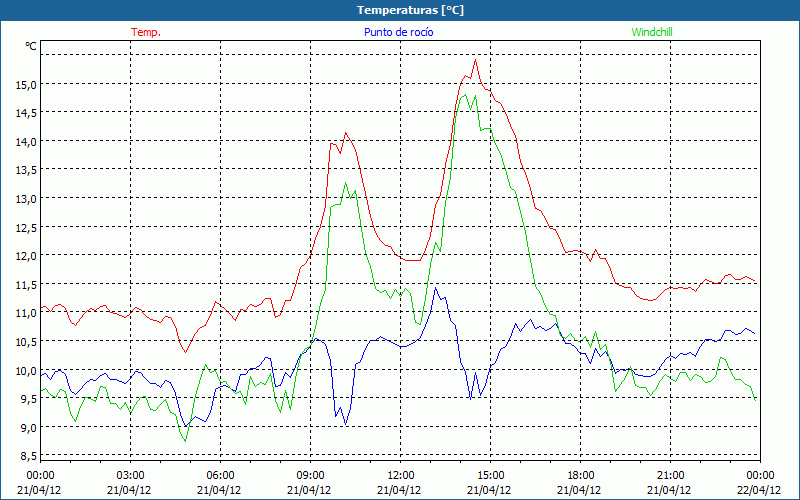
Task: Click the 12:00 time axis label
Action: click(401, 476)
